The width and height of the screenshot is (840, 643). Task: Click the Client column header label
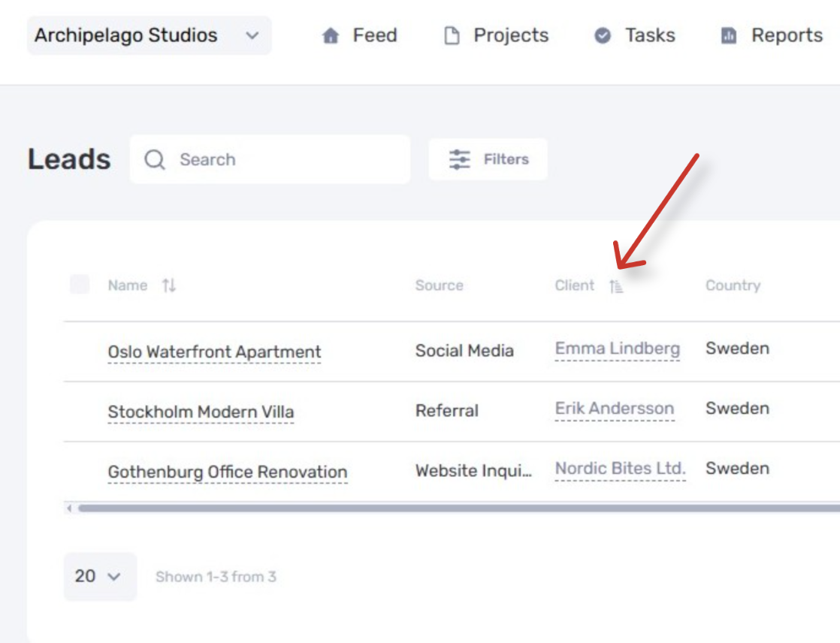574,285
